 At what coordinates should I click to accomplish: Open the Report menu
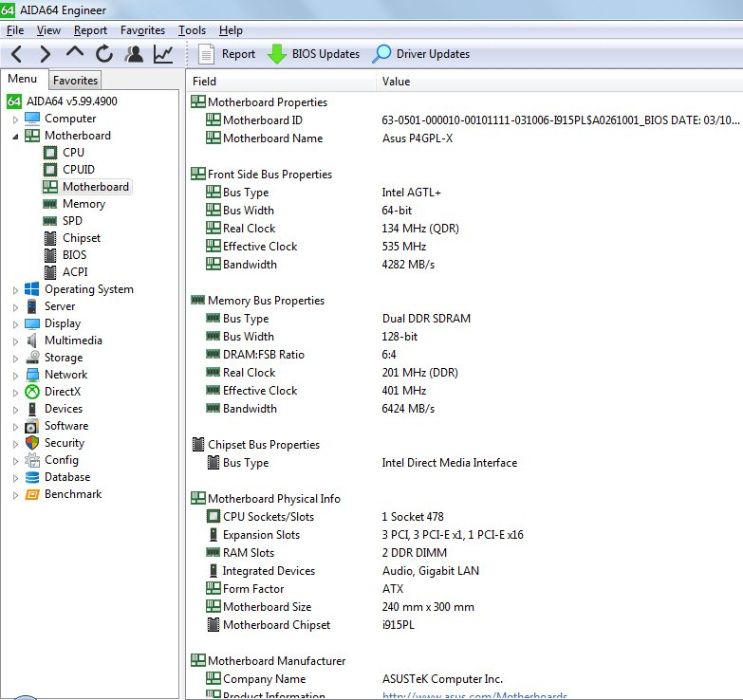tap(91, 30)
